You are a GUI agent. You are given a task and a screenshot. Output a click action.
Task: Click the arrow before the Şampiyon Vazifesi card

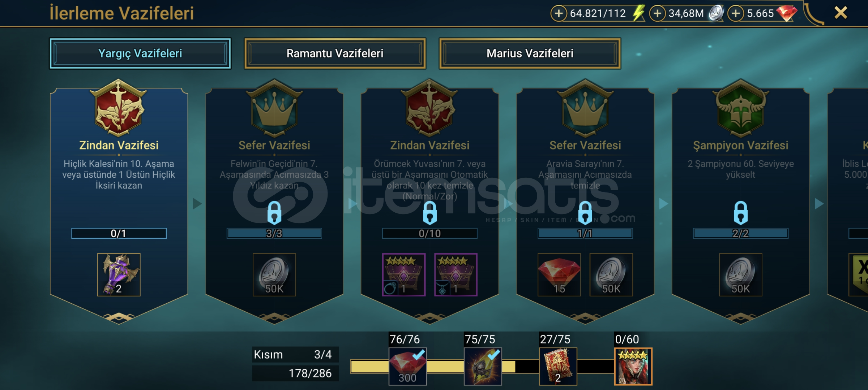[663, 204]
